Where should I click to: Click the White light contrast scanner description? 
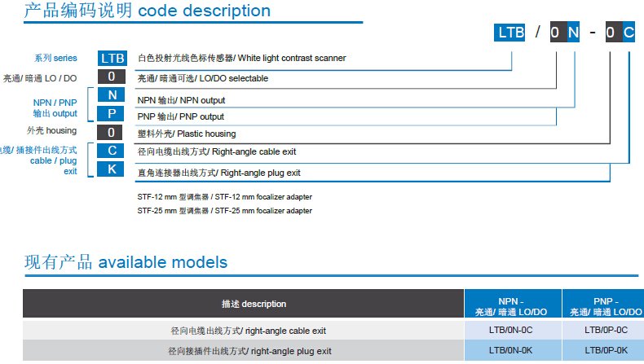[241, 58]
